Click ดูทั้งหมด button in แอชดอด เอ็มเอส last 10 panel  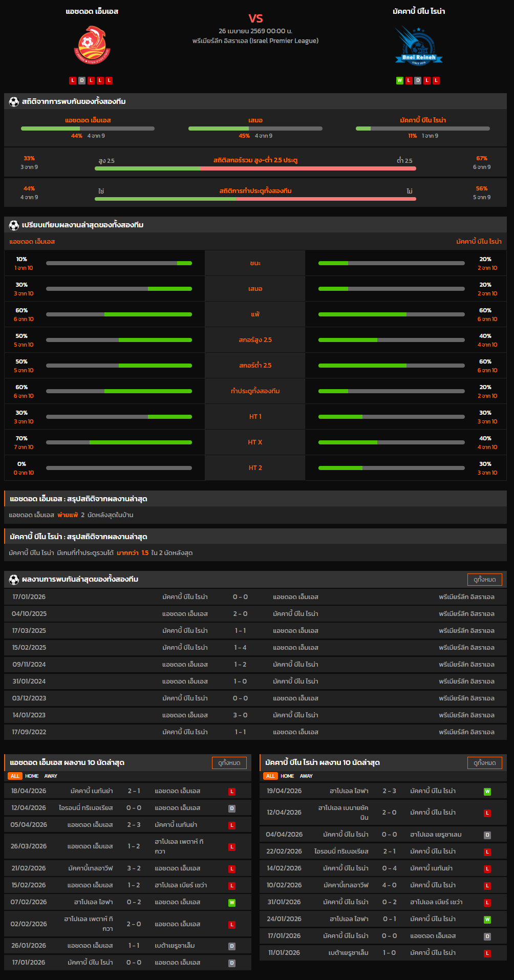[229, 762]
